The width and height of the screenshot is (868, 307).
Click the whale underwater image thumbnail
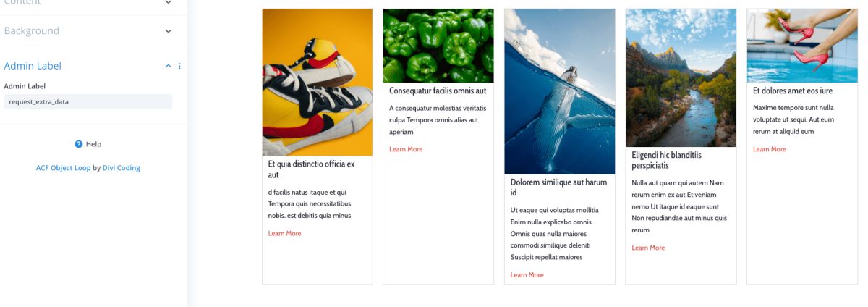[560, 92]
